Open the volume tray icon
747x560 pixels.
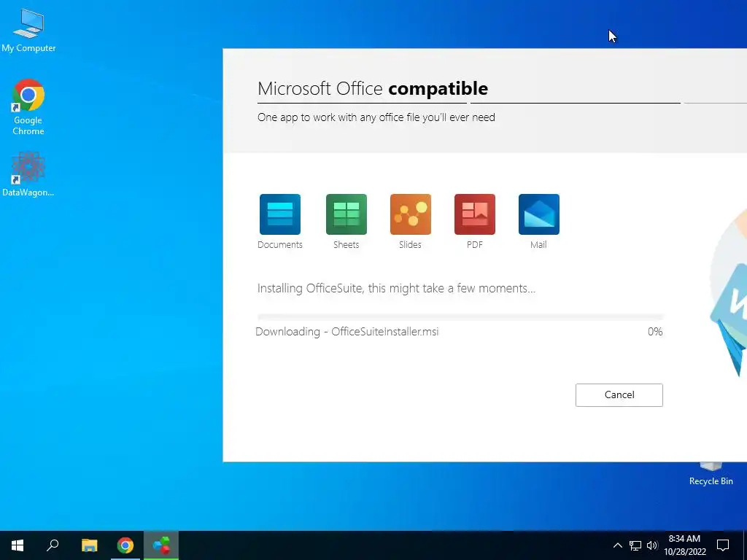(652, 545)
